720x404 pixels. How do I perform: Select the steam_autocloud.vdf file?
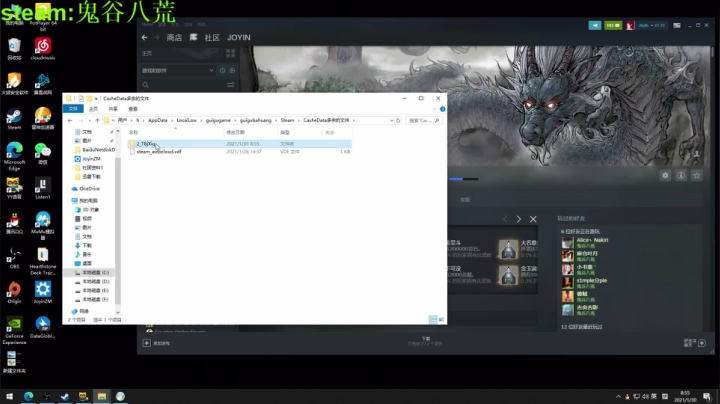(159, 152)
